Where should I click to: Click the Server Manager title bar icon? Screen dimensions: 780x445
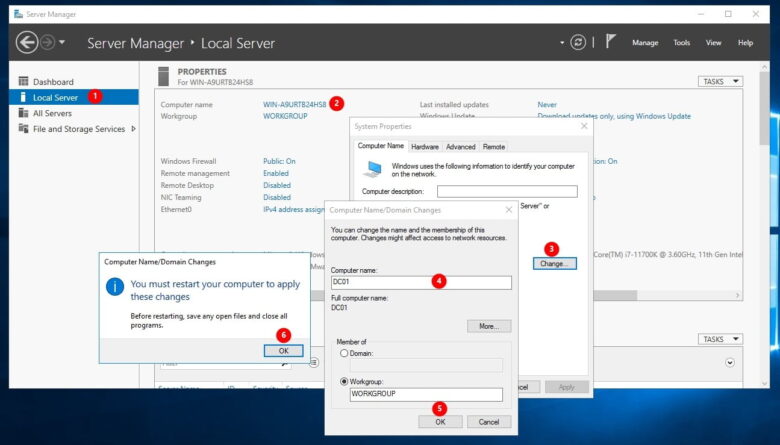pyautogui.click(x=18, y=14)
